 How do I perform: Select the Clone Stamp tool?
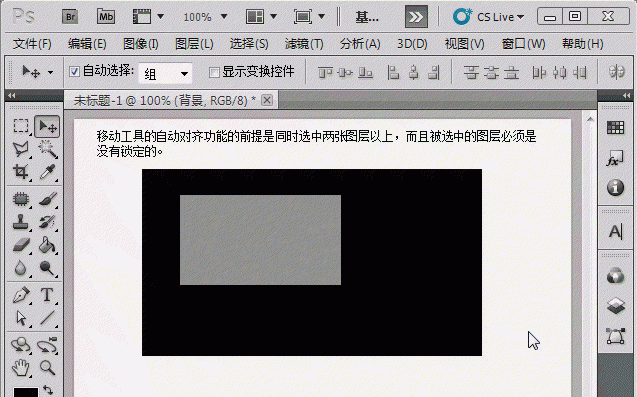click(x=21, y=222)
